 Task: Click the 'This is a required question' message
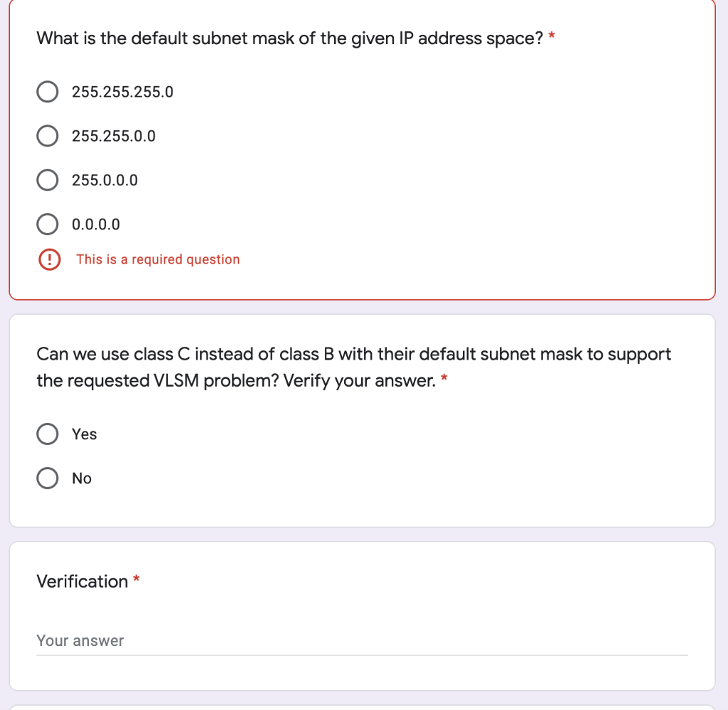158,259
